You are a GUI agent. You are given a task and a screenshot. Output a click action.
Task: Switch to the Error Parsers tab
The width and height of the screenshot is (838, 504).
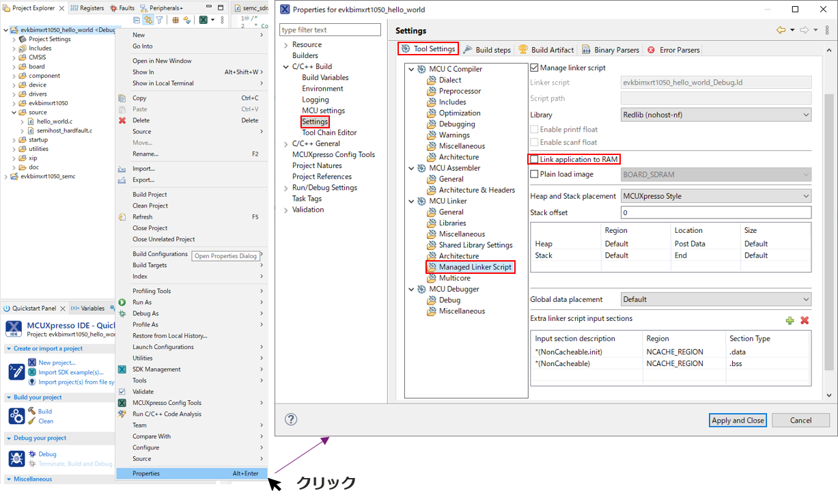coord(673,50)
